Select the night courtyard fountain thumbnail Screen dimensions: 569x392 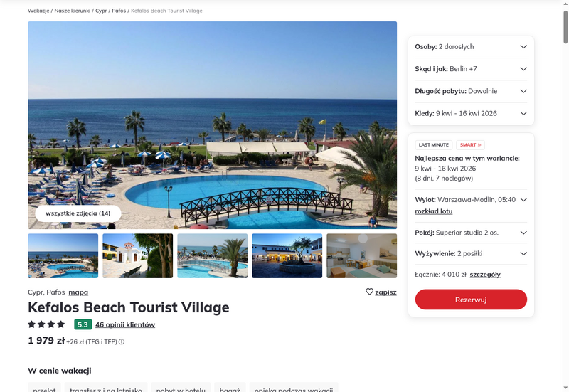point(287,256)
